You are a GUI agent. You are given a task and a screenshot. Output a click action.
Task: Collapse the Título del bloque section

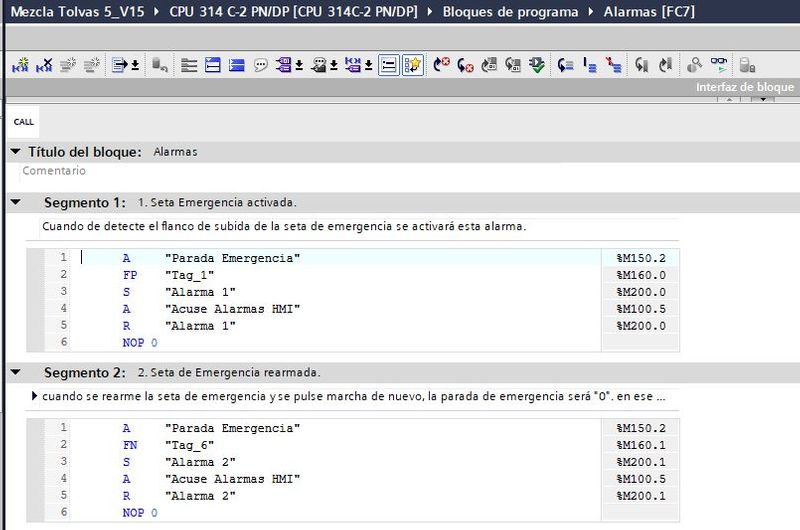click(x=14, y=152)
